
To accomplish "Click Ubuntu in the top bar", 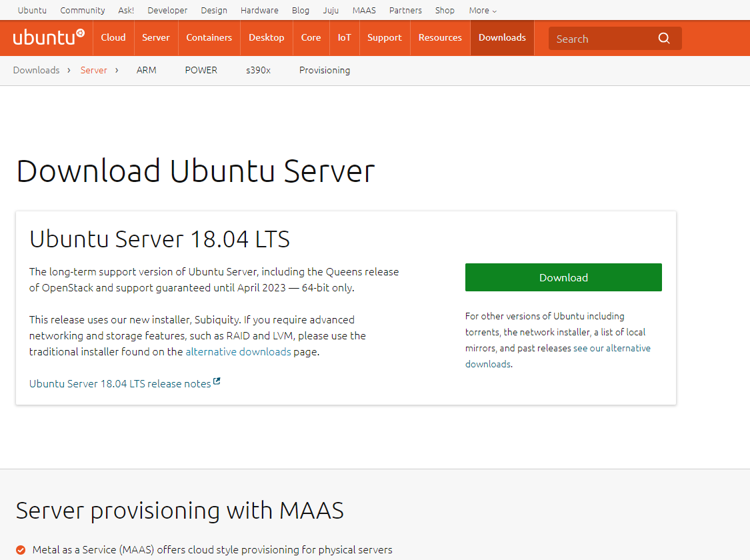I will pyautogui.click(x=32, y=10).
